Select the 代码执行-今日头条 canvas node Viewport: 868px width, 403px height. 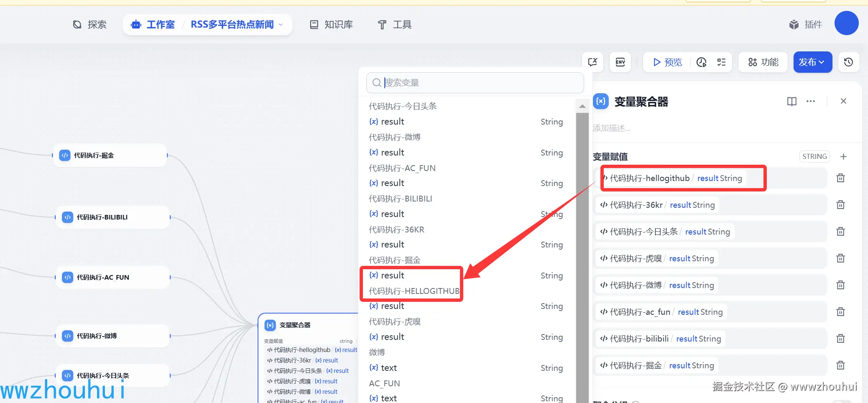coord(112,376)
